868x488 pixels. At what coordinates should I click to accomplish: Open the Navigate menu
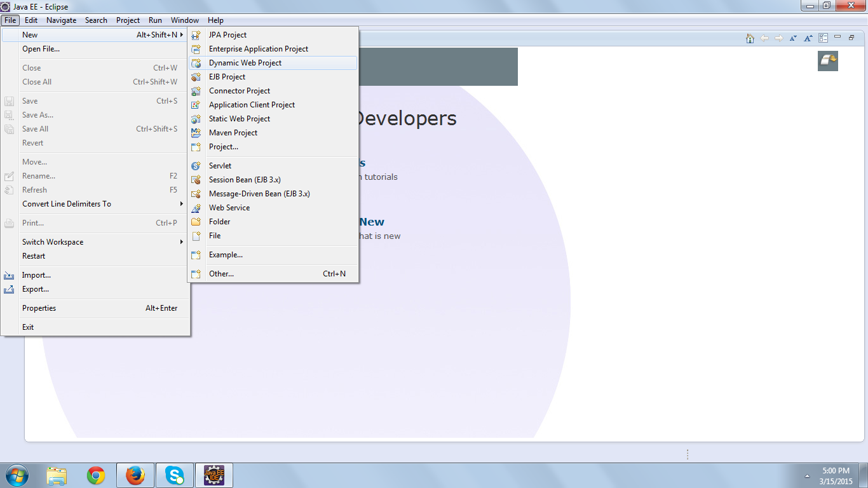tap(61, 20)
